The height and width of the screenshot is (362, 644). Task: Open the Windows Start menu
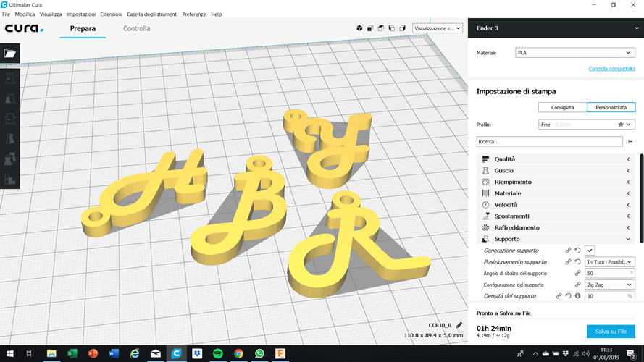[10, 353]
